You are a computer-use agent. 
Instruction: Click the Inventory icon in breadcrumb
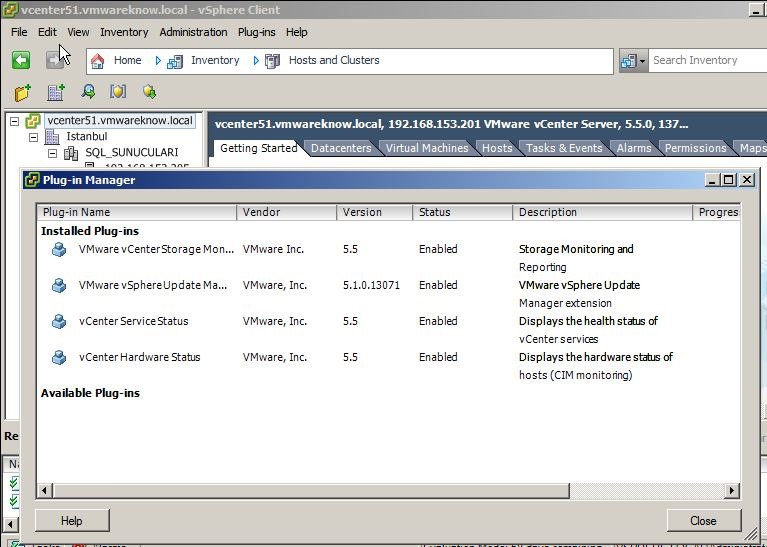(175, 61)
